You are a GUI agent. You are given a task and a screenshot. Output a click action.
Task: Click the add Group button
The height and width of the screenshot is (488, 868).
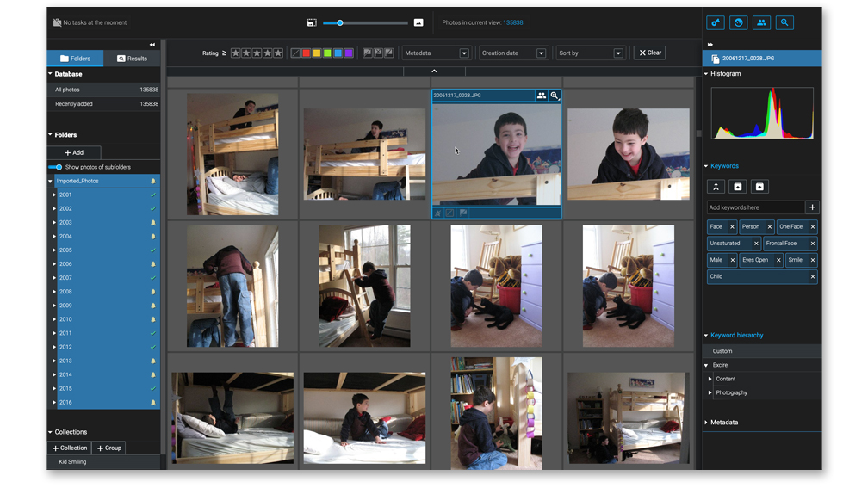point(109,448)
